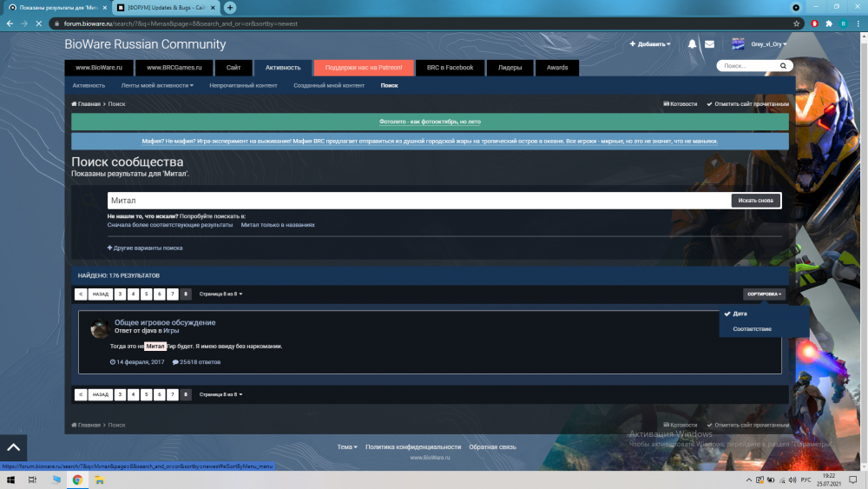Image resolution: width=868 pixels, height=489 pixels.
Task: Choose 'Соответствие' sort option
Action: click(x=752, y=329)
